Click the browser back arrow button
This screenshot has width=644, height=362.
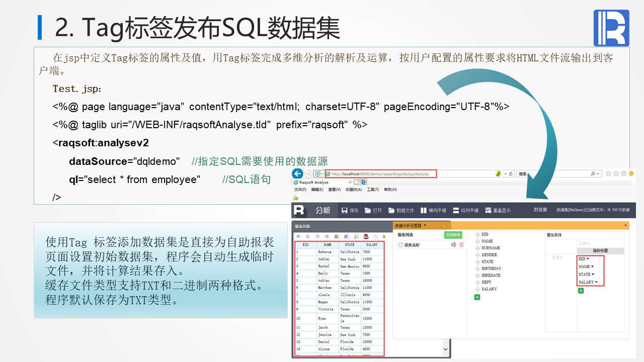pyautogui.click(x=297, y=173)
